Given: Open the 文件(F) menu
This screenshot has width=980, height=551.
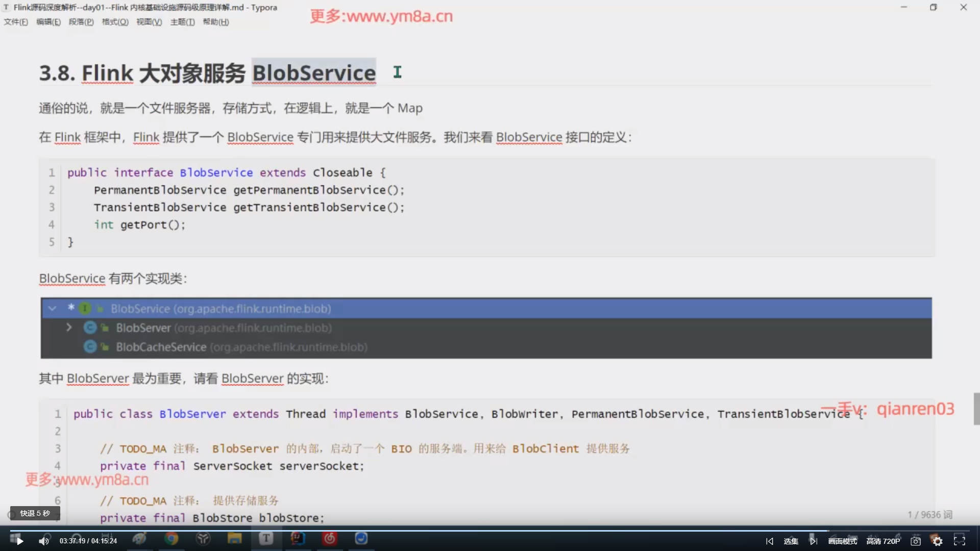Looking at the screenshot, I should [x=16, y=22].
